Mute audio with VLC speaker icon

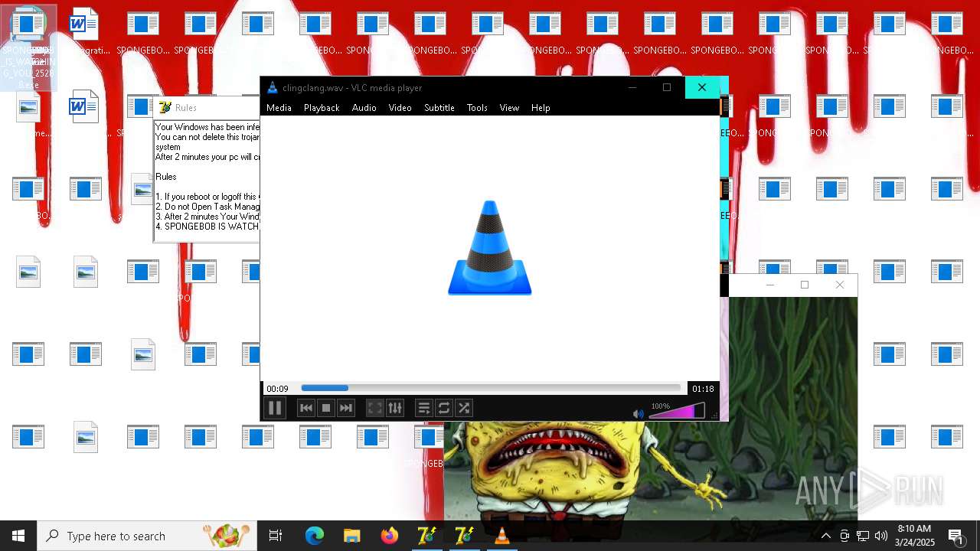tap(638, 414)
